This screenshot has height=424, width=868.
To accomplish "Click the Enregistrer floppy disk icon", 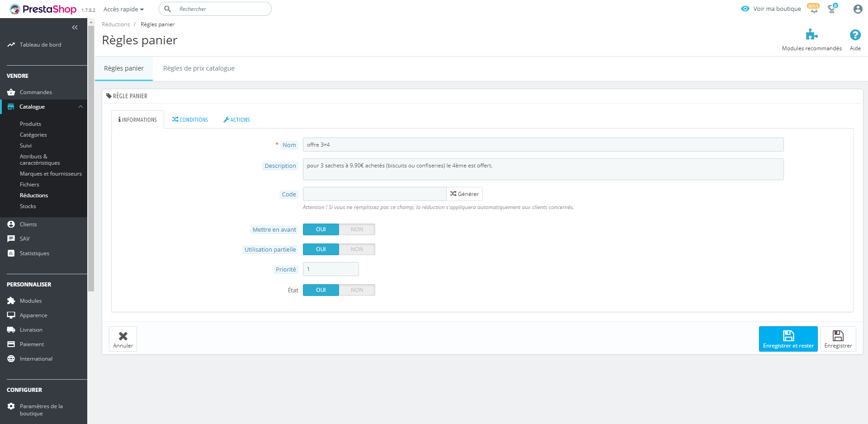I will (838, 336).
